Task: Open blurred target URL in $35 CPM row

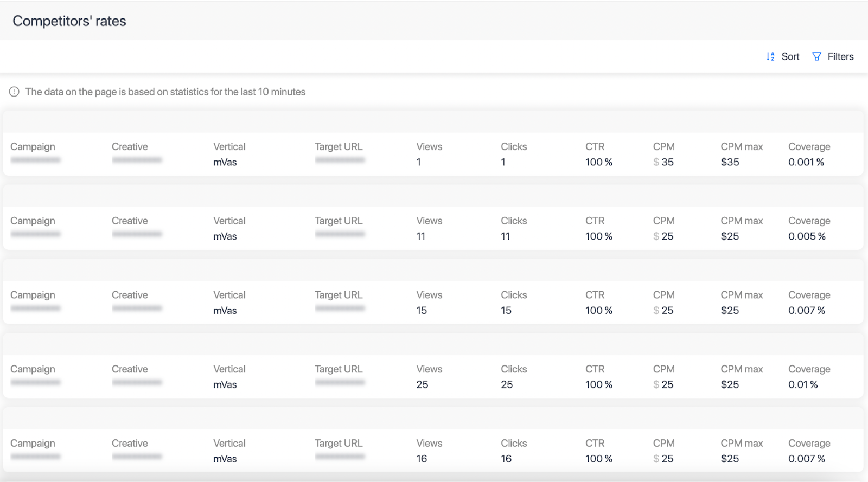Action: pos(340,160)
